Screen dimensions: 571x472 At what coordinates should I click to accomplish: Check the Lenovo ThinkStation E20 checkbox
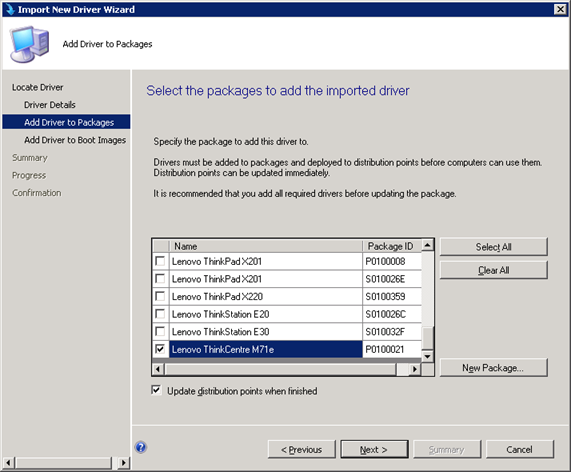point(160,314)
